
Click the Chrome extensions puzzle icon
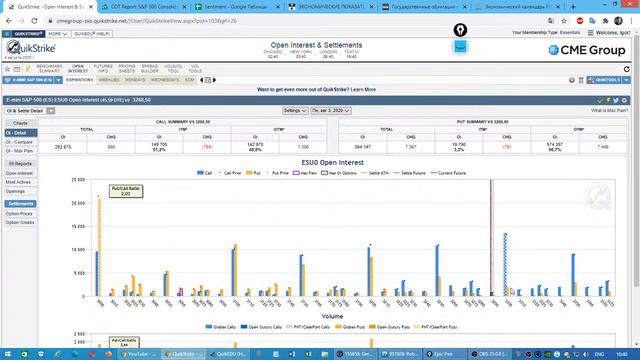click(605, 21)
